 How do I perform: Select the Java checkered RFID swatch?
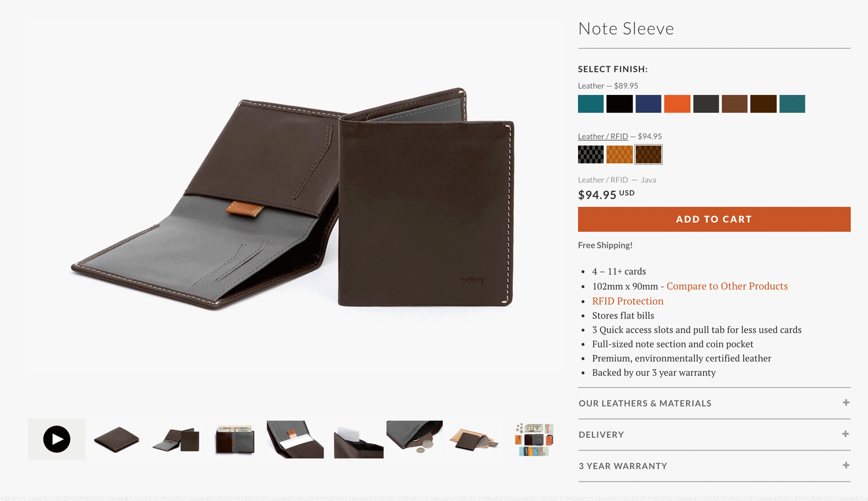point(648,154)
